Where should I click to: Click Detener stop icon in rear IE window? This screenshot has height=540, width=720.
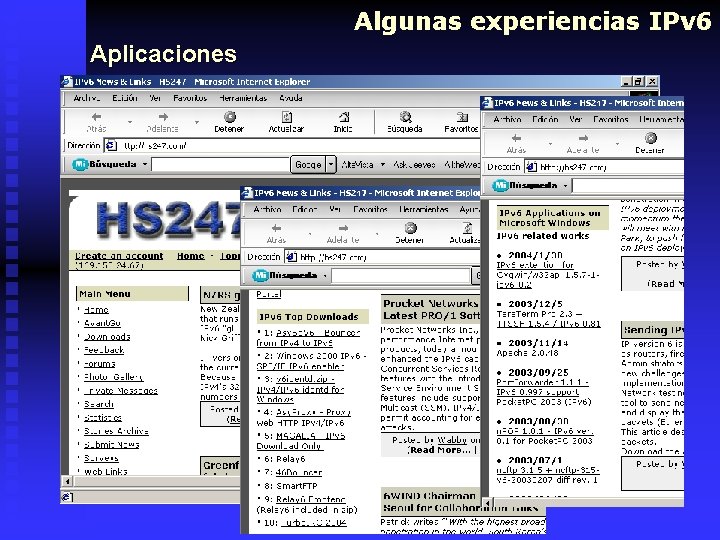(230, 117)
